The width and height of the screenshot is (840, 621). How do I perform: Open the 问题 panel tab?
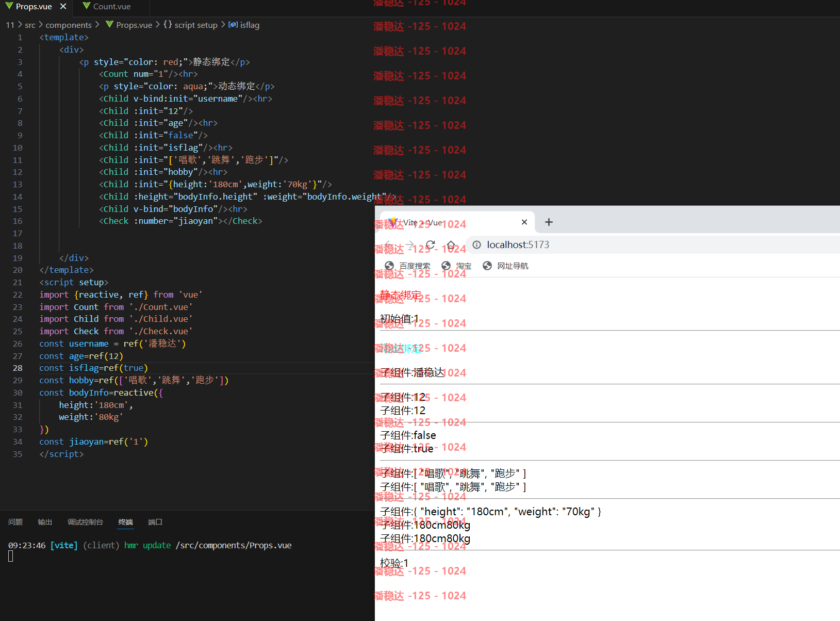point(15,522)
